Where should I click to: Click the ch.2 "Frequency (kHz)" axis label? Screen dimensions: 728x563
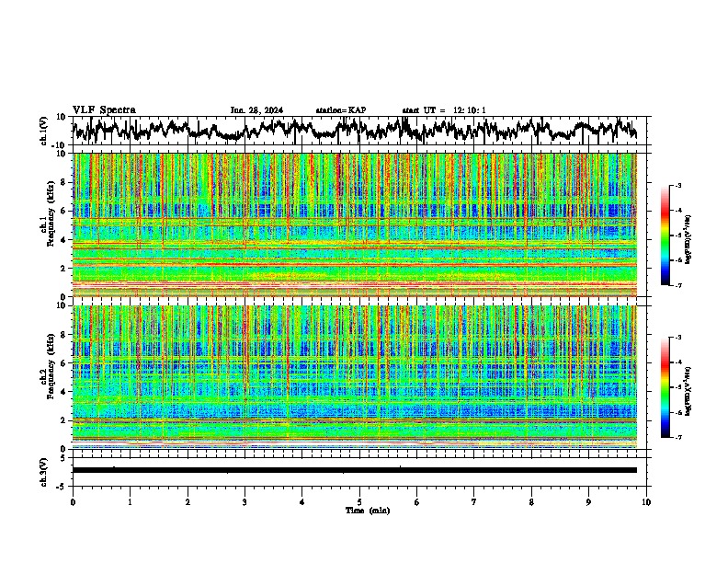[x=51, y=366]
